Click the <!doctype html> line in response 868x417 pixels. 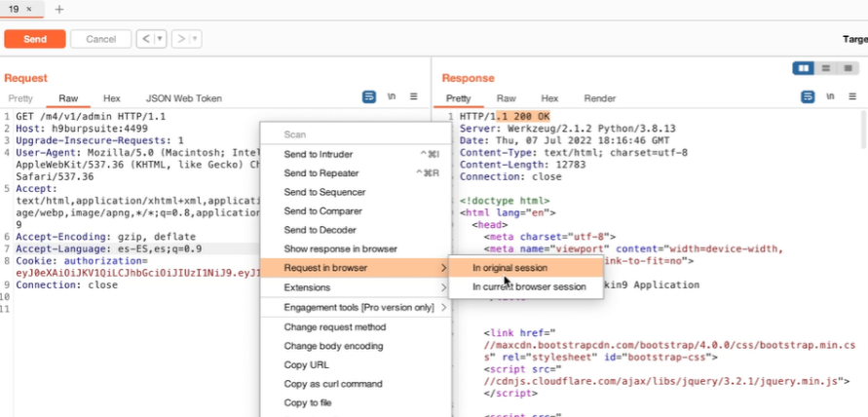tap(505, 201)
